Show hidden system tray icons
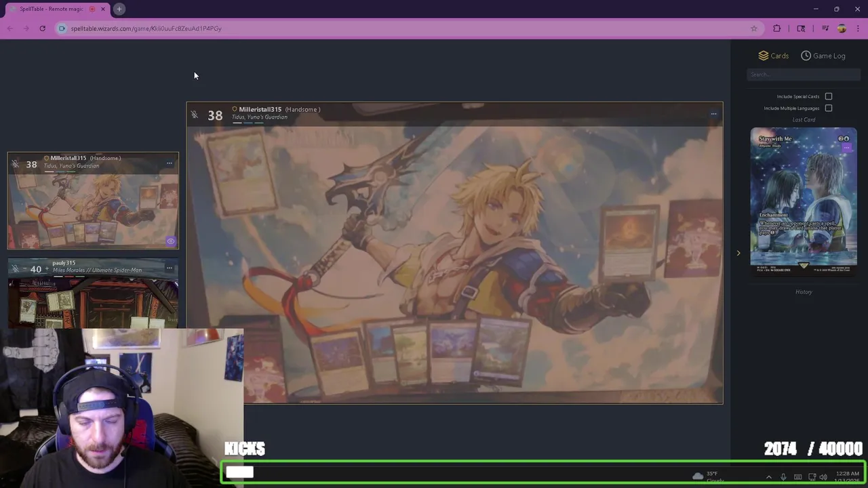The width and height of the screenshot is (868, 488). point(768,477)
